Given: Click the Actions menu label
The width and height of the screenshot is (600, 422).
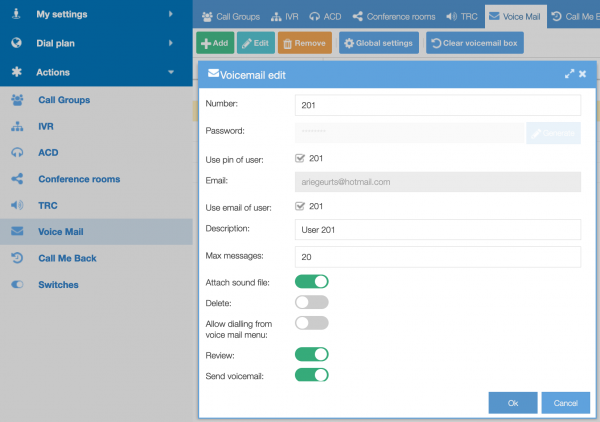Looking at the screenshot, I should 53,72.
